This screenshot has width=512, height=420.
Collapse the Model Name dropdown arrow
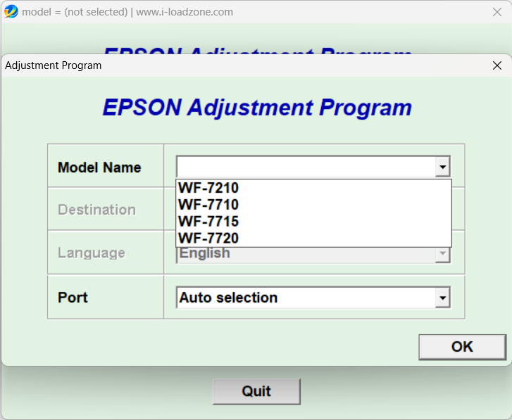click(442, 167)
